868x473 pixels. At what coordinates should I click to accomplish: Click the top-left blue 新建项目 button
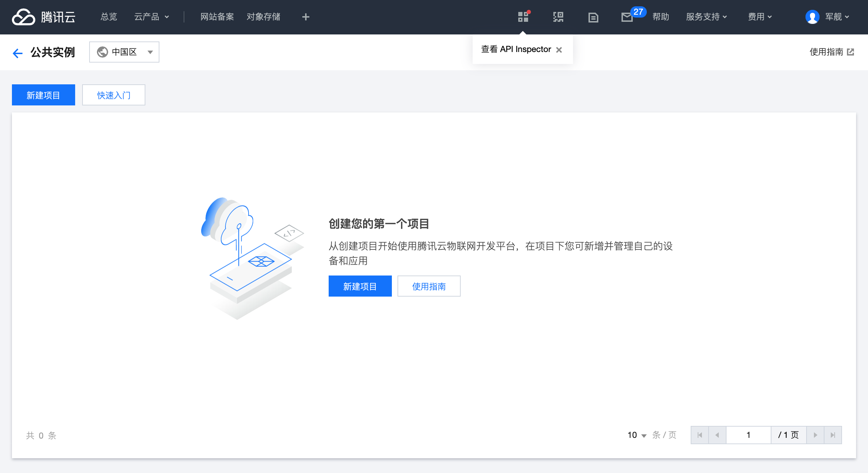pos(43,95)
